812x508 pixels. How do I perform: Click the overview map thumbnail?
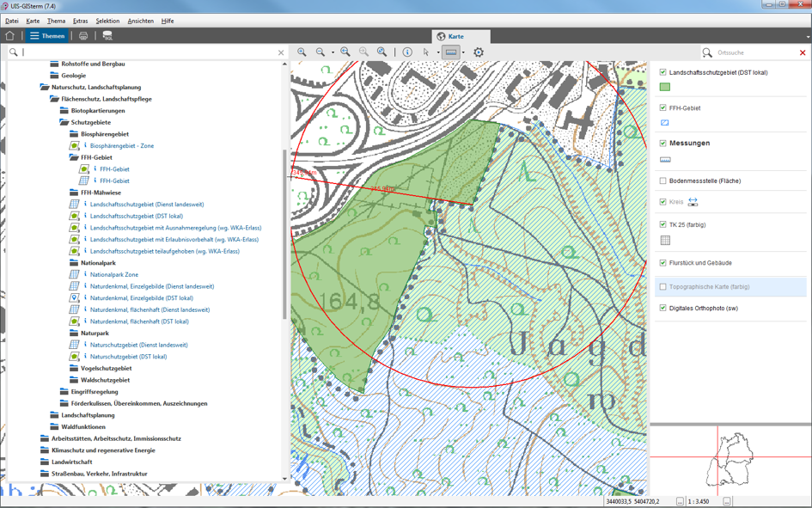730,460
